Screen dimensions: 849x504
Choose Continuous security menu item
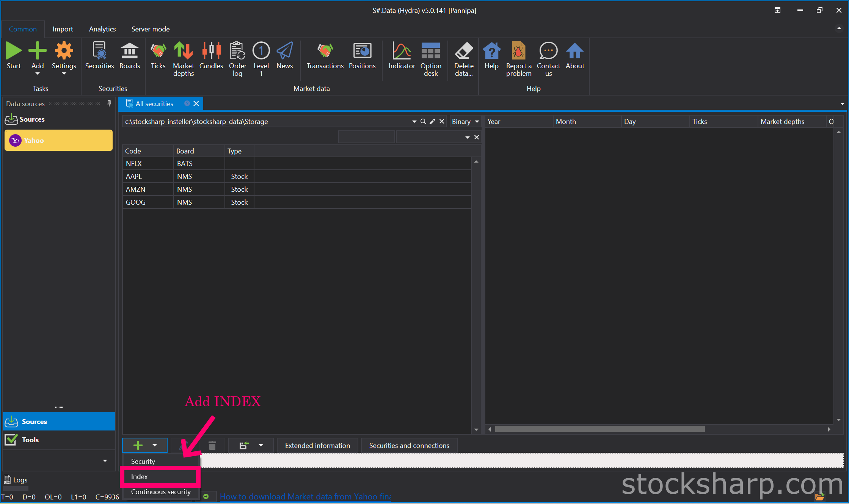pyautogui.click(x=161, y=491)
